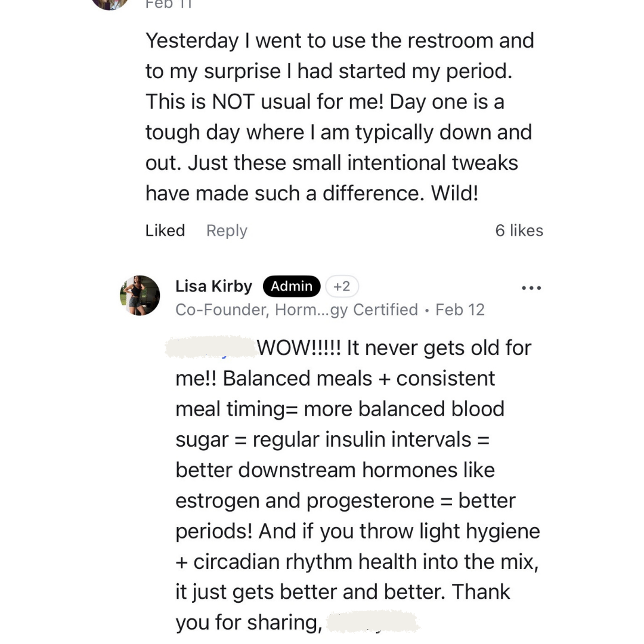
Task: Click the black Admin badge
Action: pyautogui.click(x=291, y=287)
